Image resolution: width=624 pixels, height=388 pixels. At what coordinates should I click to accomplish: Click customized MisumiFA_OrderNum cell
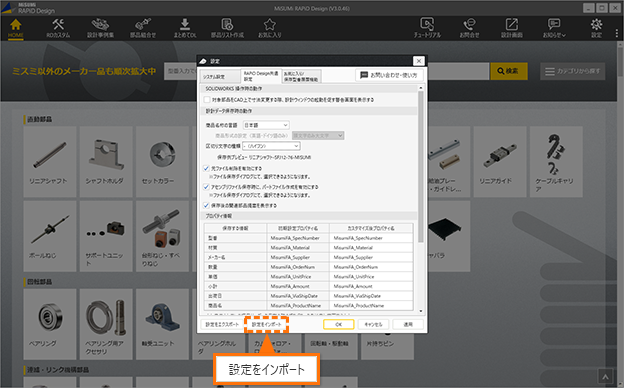371,267
